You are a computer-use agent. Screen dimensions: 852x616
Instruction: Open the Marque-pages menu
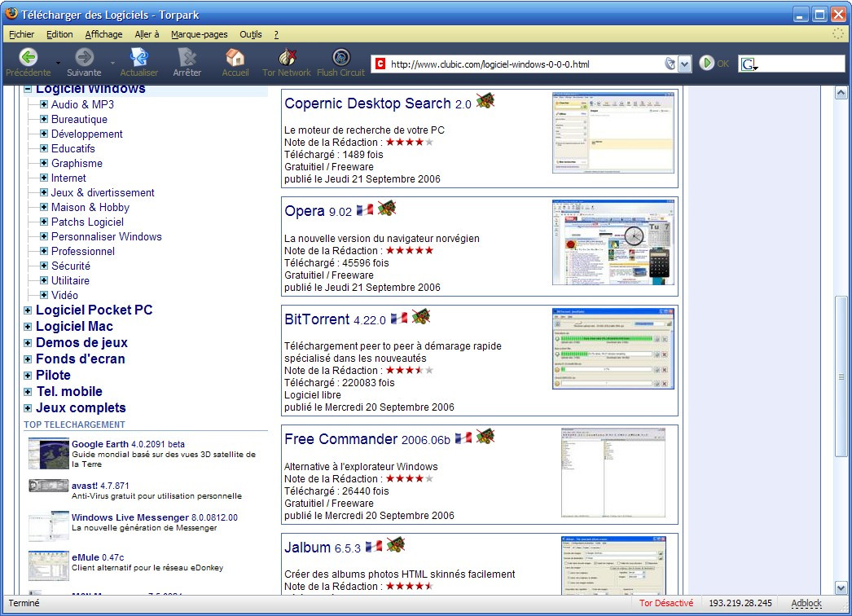coord(199,34)
